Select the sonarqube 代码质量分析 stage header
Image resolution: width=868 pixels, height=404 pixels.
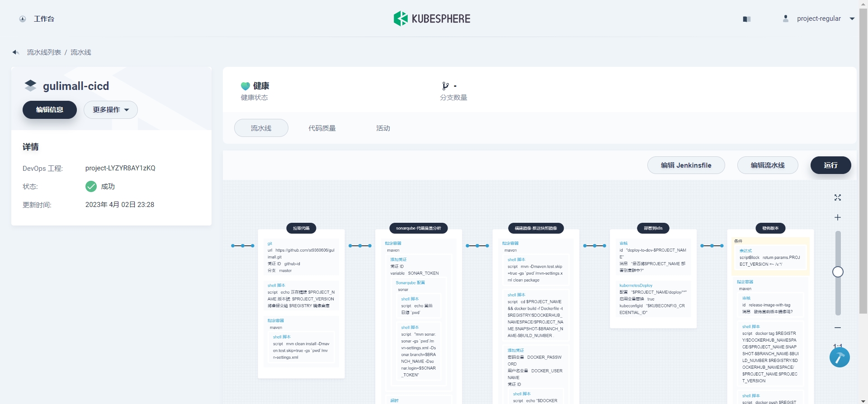tap(419, 228)
